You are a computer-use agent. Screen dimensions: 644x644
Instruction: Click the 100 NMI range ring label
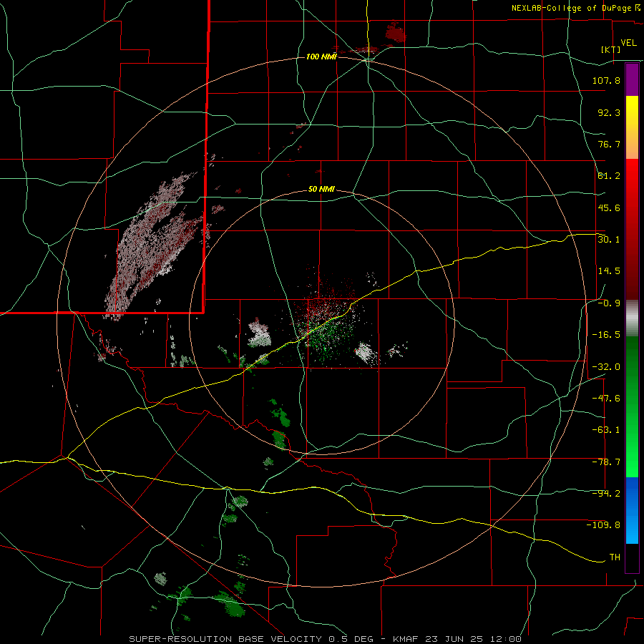tap(321, 57)
